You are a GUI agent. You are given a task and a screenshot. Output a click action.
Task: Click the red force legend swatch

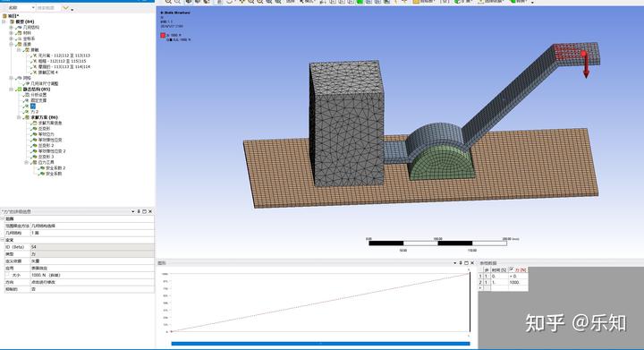(x=163, y=35)
